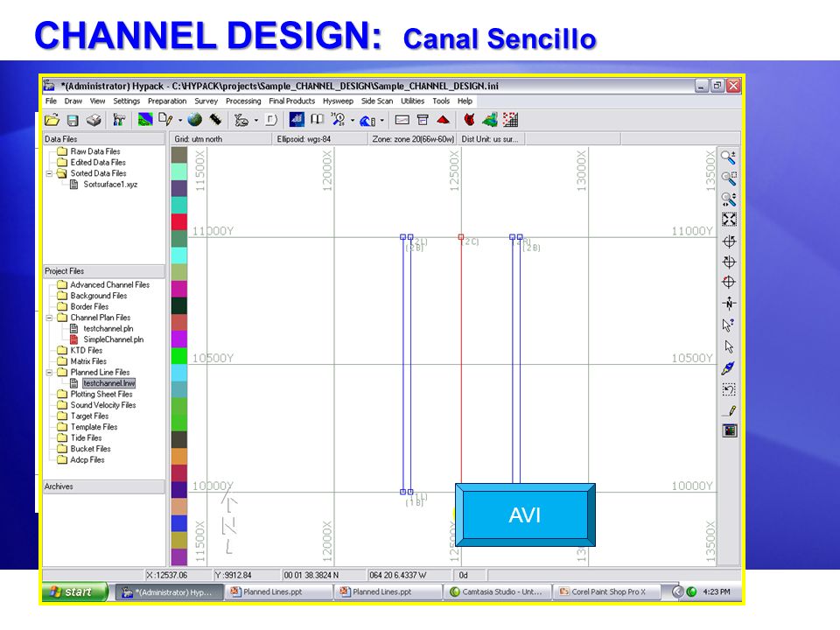Click the red swatch in color bar

178,221
